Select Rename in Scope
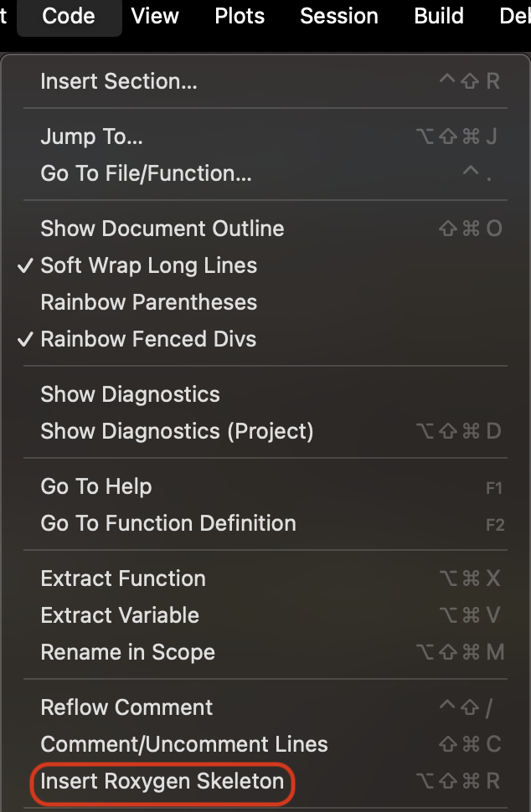531x812 pixels. point(265,652)
